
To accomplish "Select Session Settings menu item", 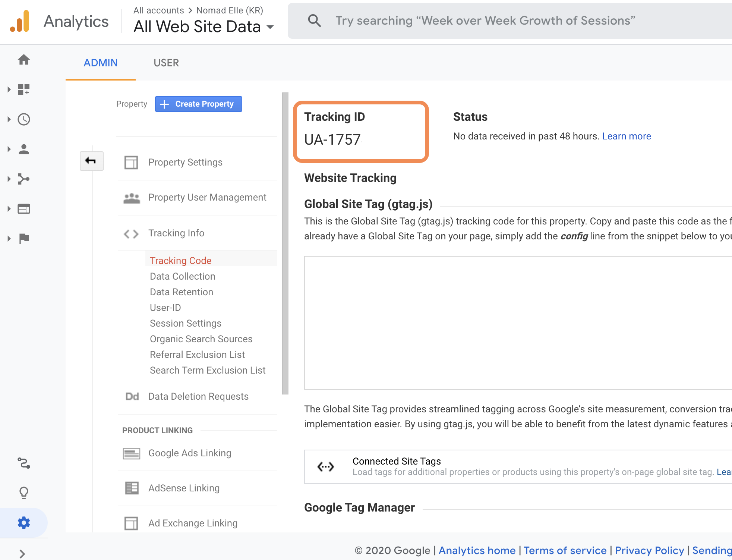I will coord(186,323).
